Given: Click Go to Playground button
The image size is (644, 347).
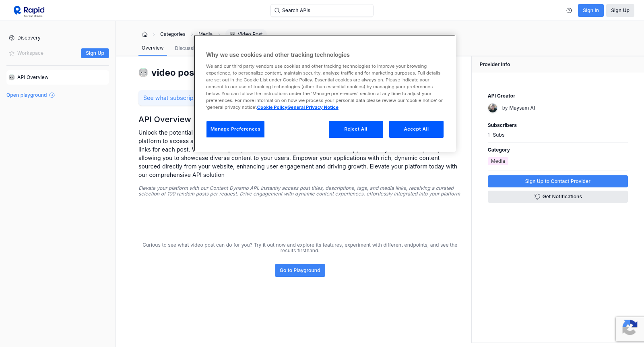Looking at the screenshot, I should tap(300, 270).
